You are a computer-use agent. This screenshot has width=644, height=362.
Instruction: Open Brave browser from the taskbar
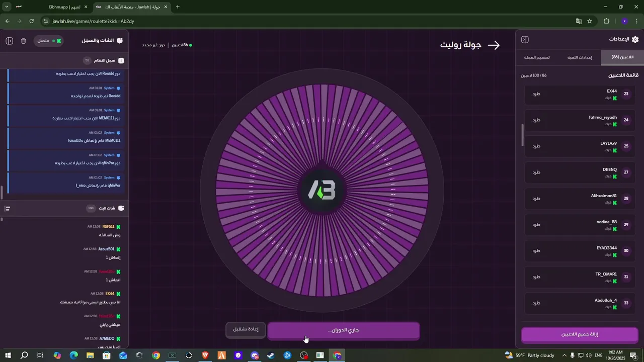[205, 355]
